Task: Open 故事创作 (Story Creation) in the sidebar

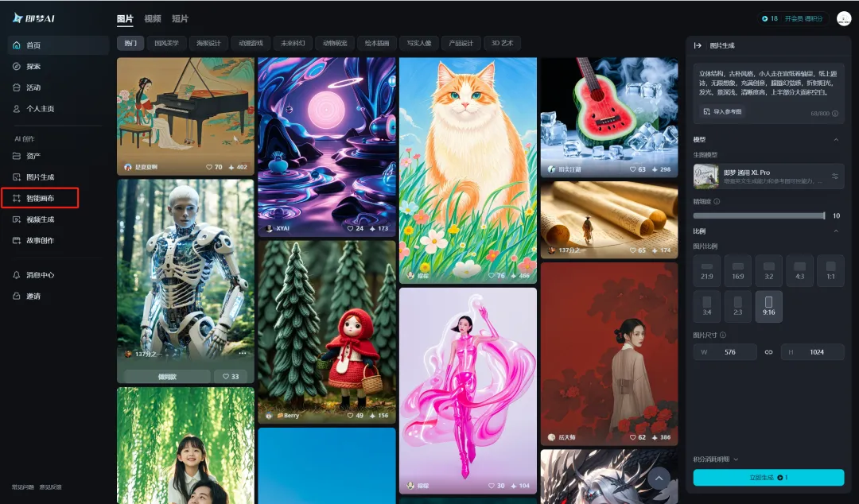Action: (x=40, y=240)
